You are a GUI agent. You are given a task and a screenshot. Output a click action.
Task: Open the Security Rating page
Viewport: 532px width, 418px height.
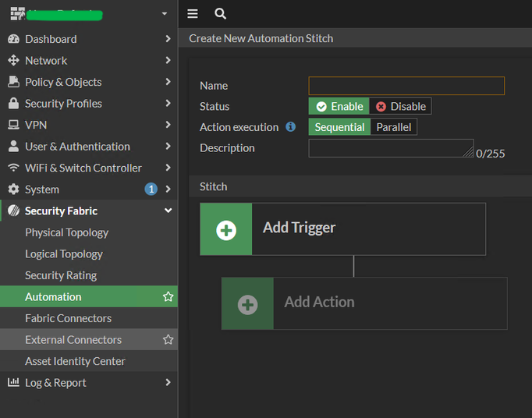(x=61, y=275)
